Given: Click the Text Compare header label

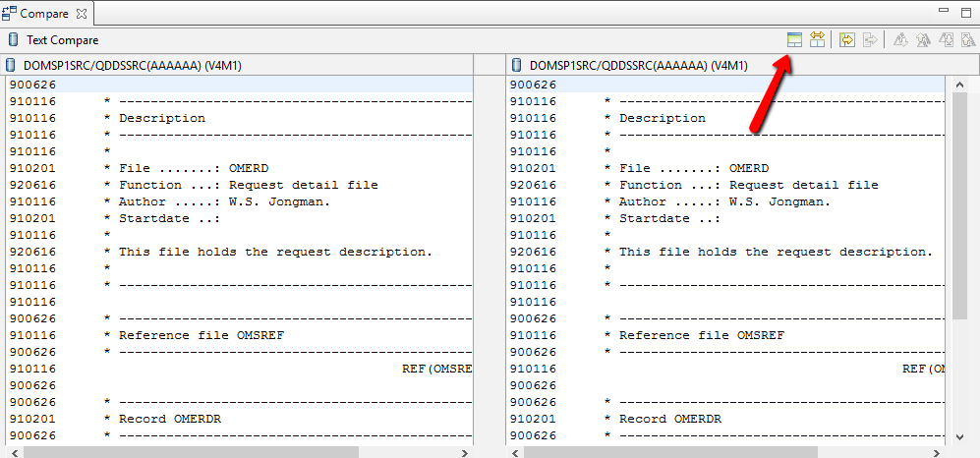Looking at the screenshot, I should coord(62,40).
